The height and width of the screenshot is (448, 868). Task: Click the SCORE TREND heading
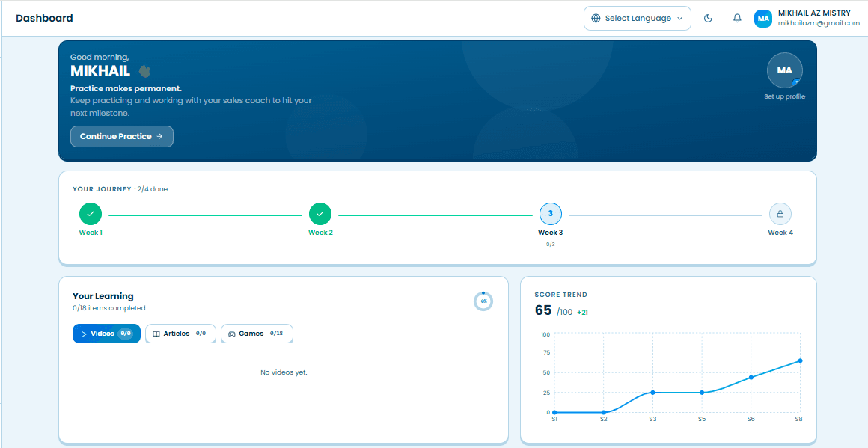[560, 295]
